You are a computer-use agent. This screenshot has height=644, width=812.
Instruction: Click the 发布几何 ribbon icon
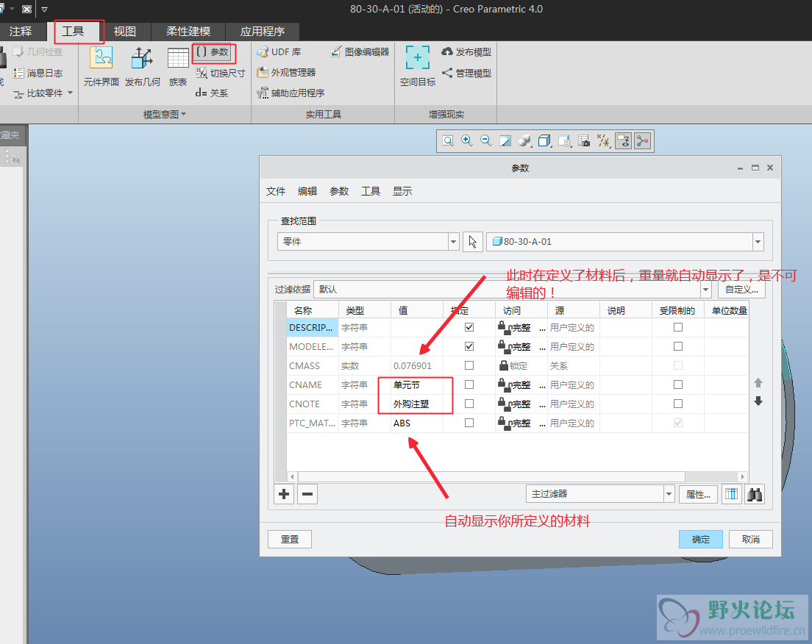click(143, 66)
